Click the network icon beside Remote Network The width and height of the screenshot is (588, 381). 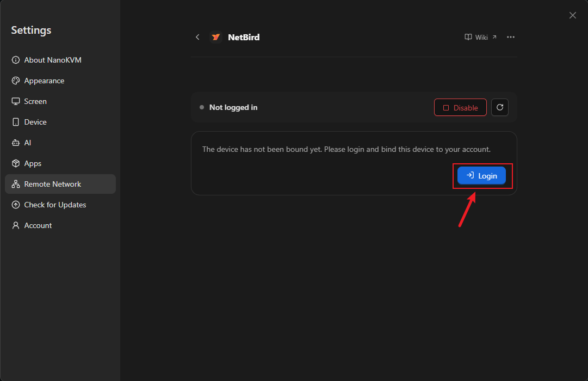click(x=16, y=184)
